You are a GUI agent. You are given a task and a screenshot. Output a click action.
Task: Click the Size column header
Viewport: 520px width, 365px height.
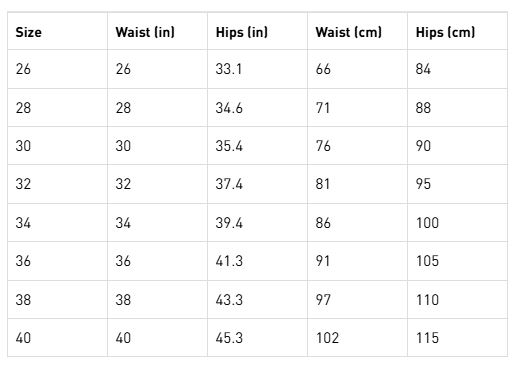pyautogui.click(x=29, y=32)
